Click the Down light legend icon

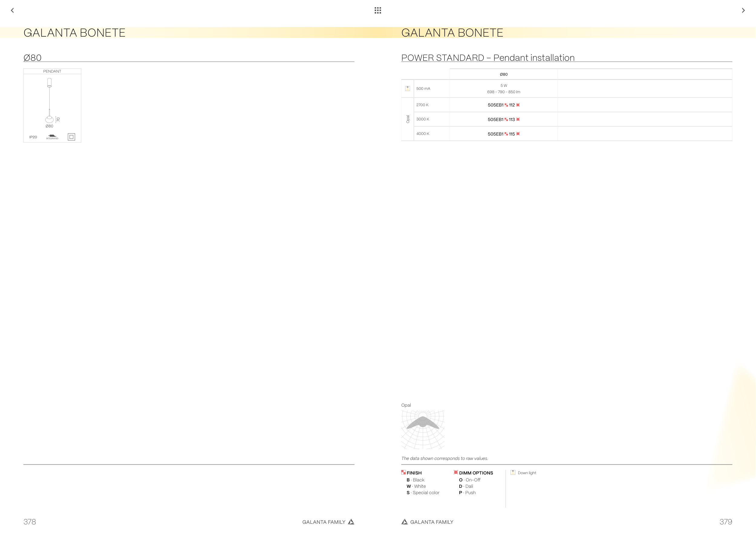coord(513,472)
